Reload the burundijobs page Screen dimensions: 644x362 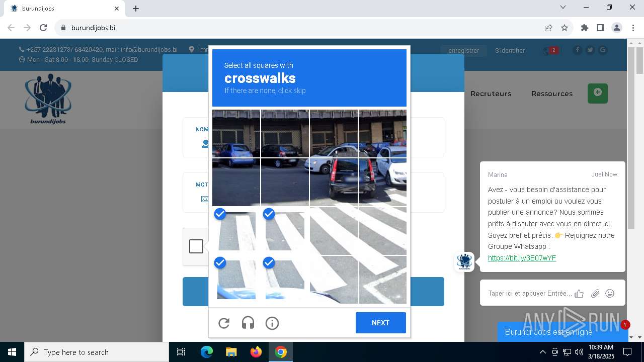[43, 28]
